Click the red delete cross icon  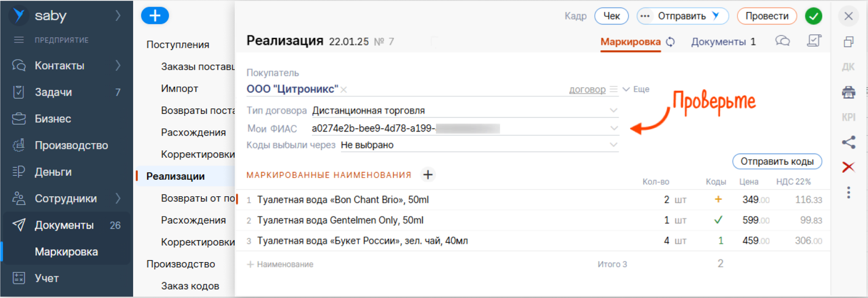[848, 167]
